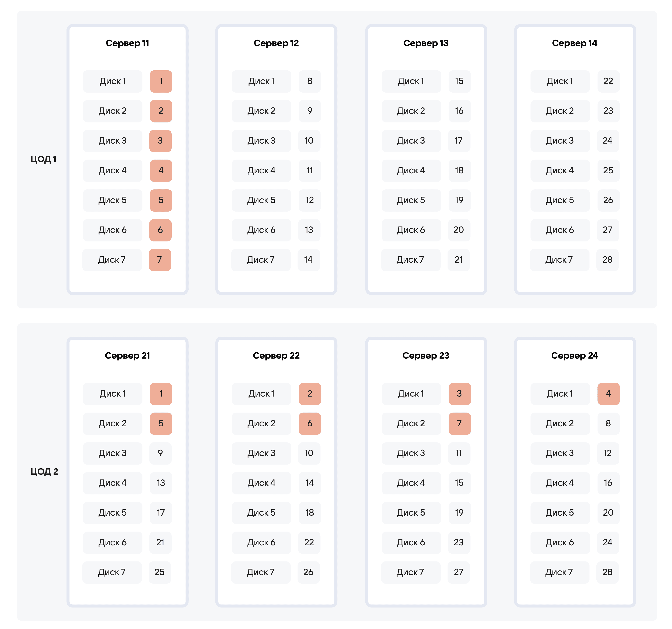Select highlighted block 6 in Сервер 22

(x=310, y=423)
